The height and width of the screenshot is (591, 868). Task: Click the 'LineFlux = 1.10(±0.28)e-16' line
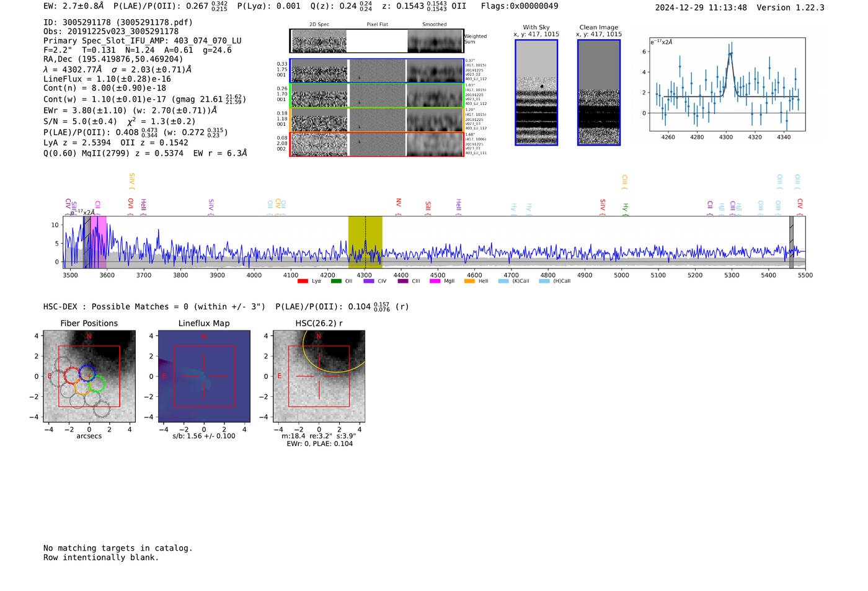pos(107,79)
